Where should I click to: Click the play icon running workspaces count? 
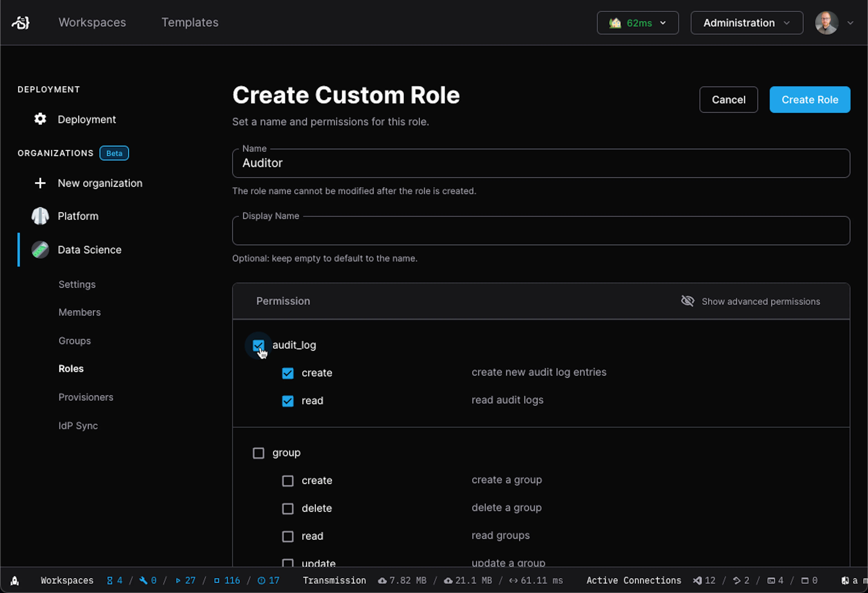click(178, 580)
